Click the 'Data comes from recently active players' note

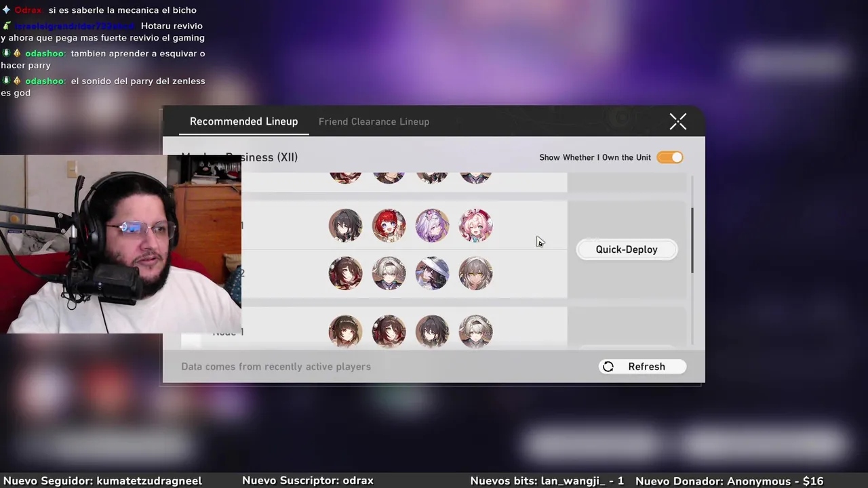point(276,367)
